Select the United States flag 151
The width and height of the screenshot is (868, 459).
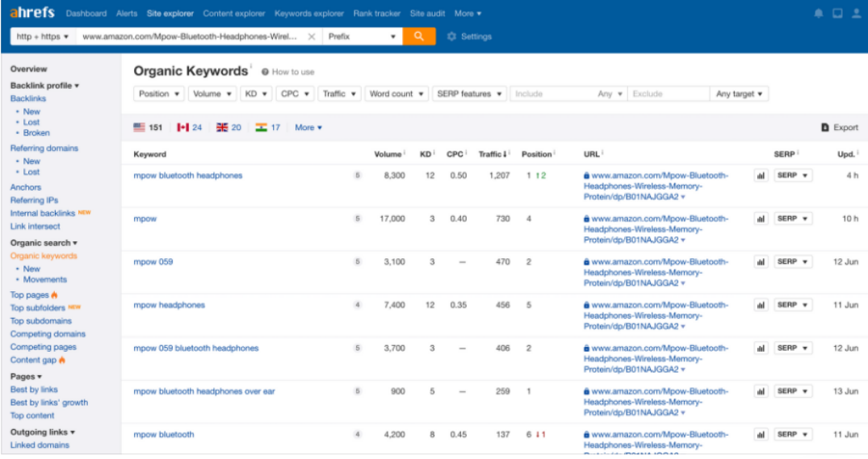tap(148, 127)
